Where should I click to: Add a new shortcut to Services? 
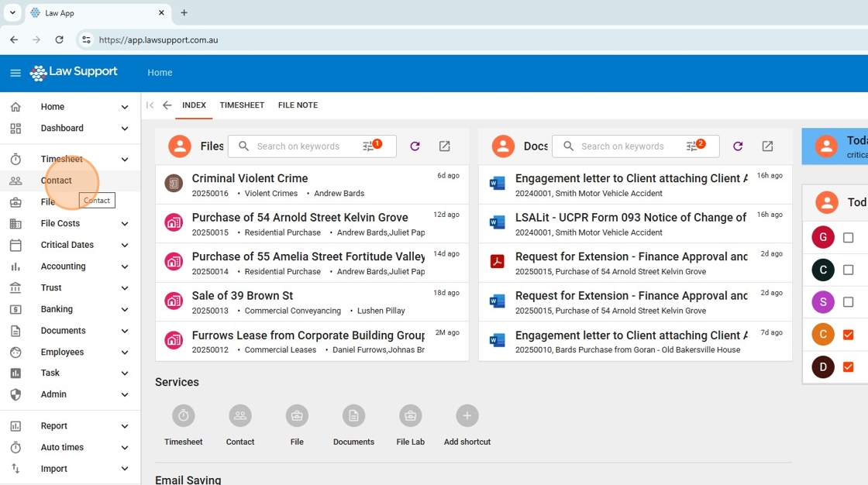click(467, 416)
